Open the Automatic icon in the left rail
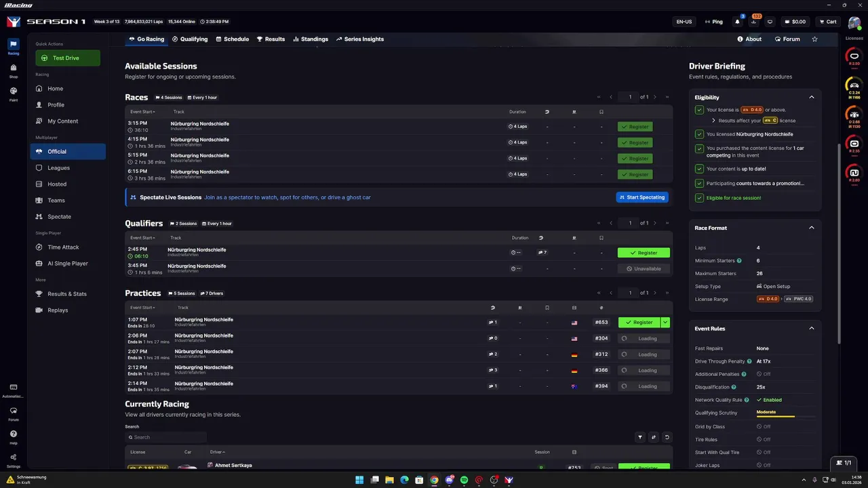 click(x=13, y=390)
